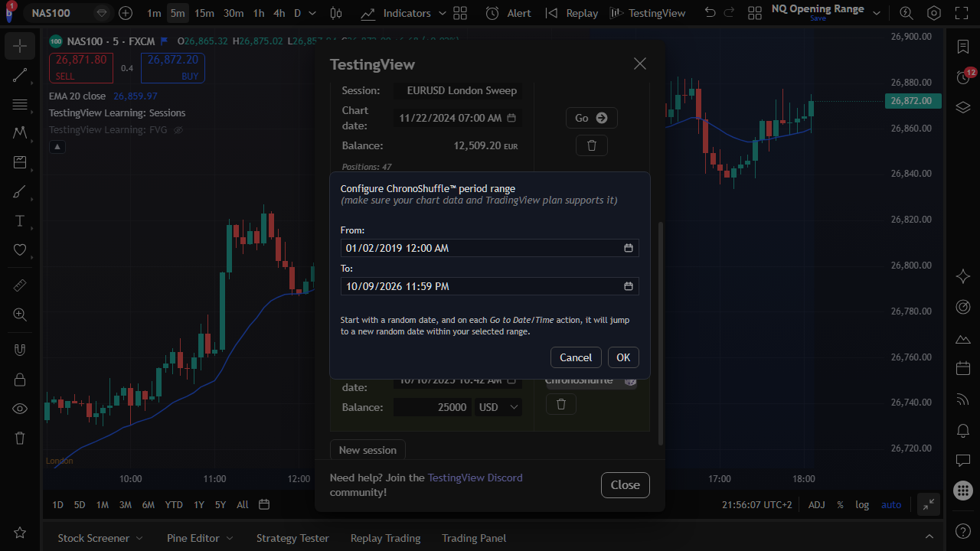Select the 15m timeframe
Viewport: 980px width, 551px height.
[x=204, y=13]
